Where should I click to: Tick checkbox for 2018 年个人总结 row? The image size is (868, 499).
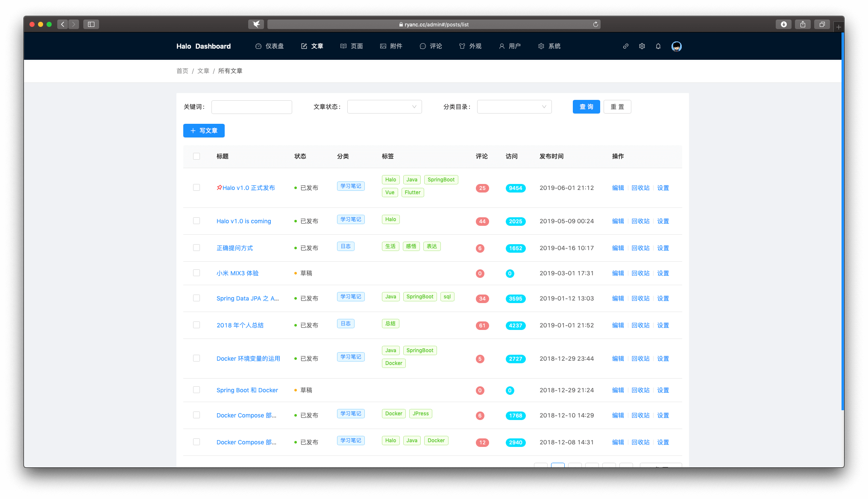196,325
